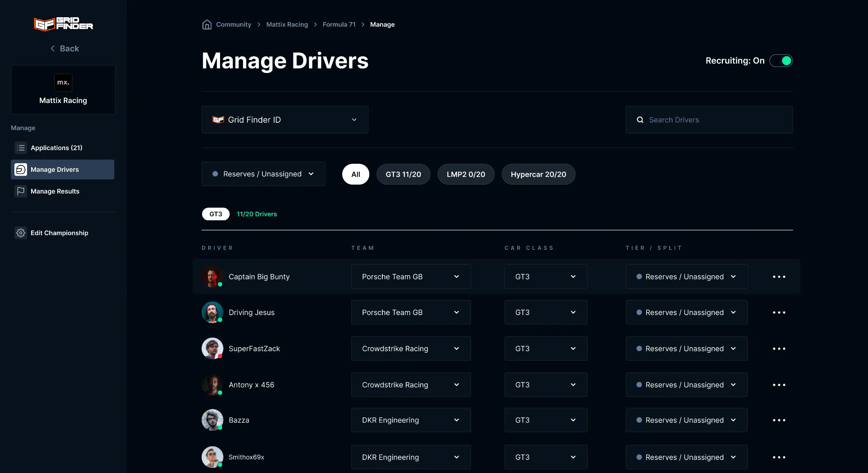Image resolution: width=868 pixels, height=473 pixels.
Task: Open the three-dot menu for Bazza
Action: coord(779,420)
